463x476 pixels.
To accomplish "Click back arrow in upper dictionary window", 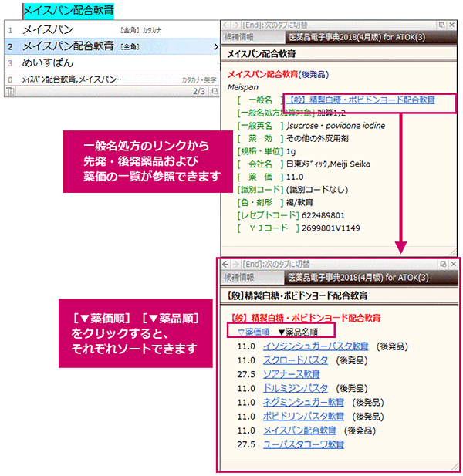I will click(x=225, y=25).
